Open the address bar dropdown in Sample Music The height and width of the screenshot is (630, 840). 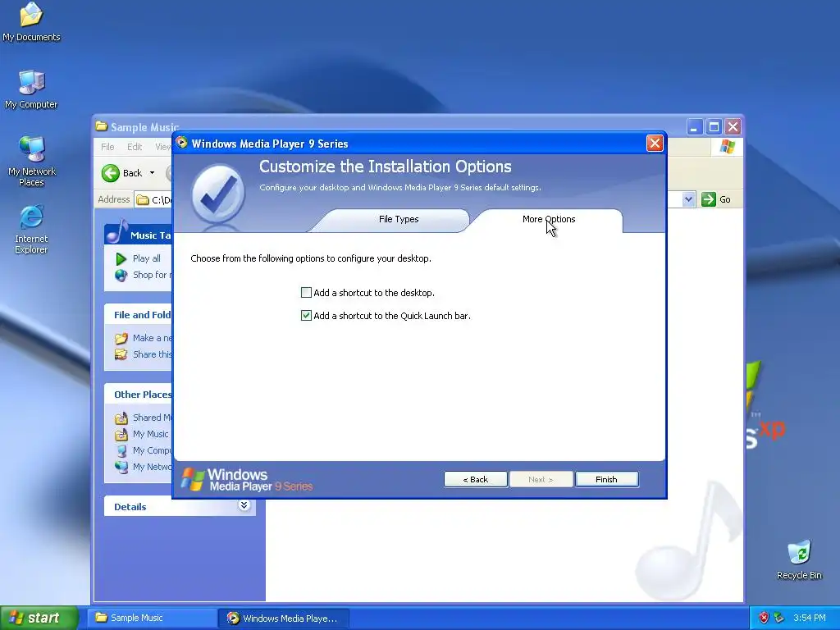[688, 199]
